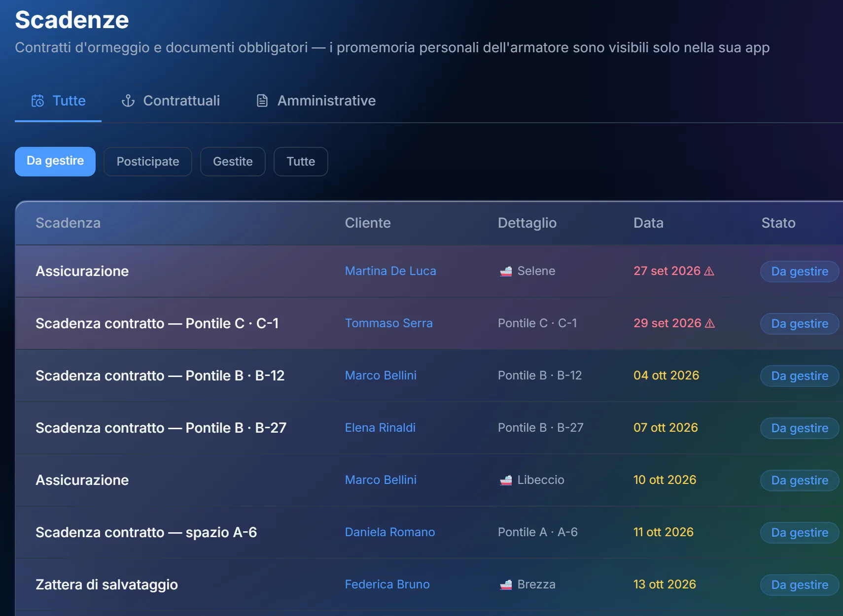Open client Elena Rinaldi
The image size is (843, 616).
click(380, 428)
